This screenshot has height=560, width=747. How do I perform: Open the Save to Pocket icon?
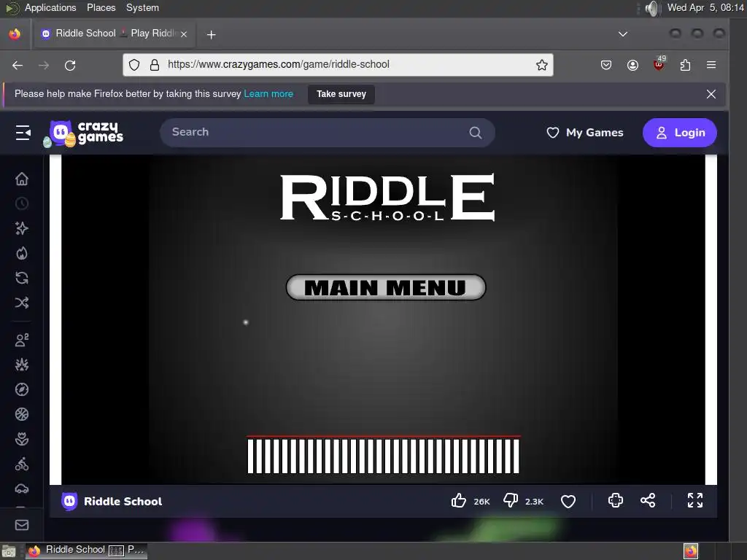(x=606, y=65)
